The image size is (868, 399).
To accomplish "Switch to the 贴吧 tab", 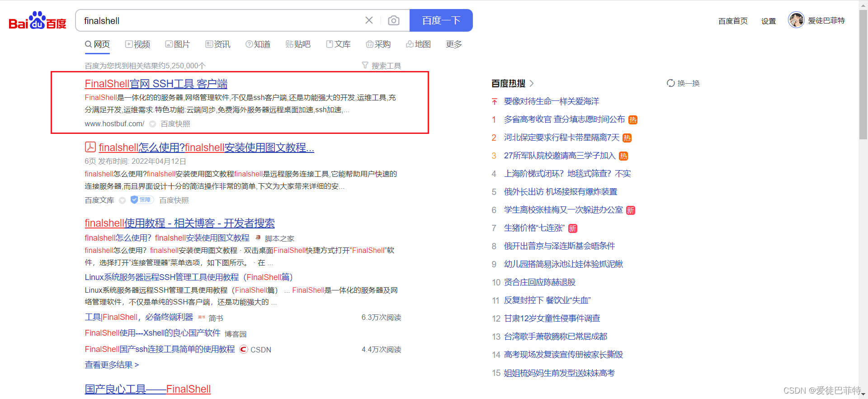I will pyautogui.click(x=298, y=44).
